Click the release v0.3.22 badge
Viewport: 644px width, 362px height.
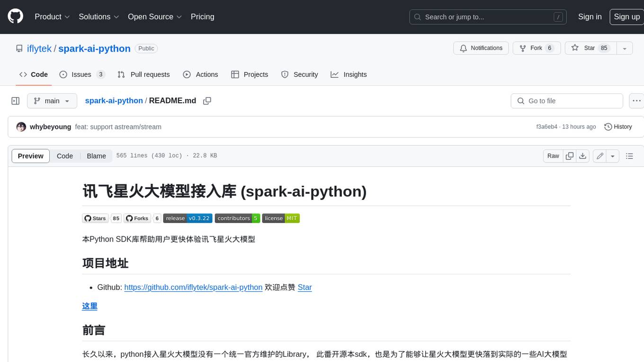[x=188, y=218]
